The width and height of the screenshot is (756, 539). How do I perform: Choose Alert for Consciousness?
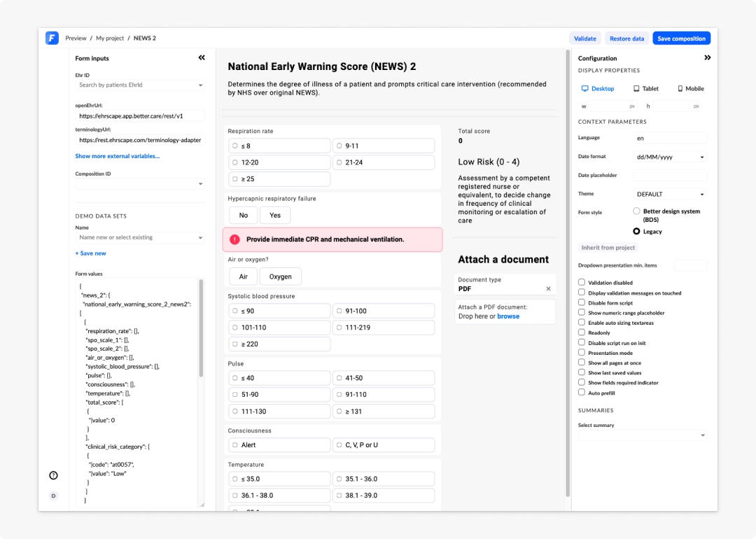coord(279,445)
